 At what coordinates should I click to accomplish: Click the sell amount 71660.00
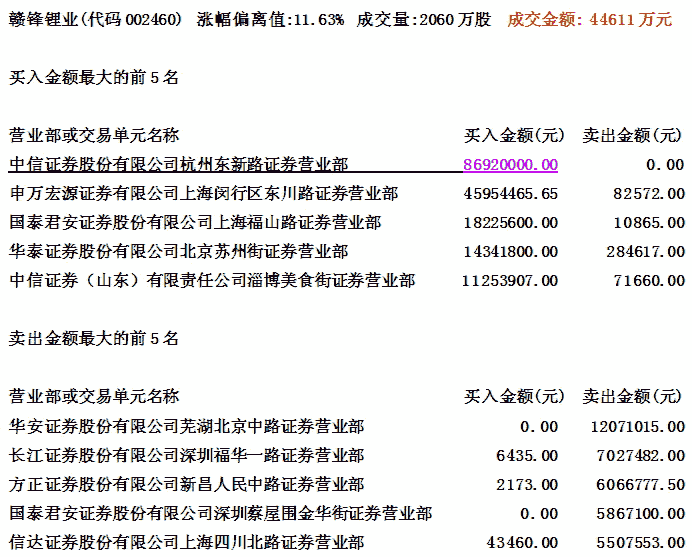pos(649,281)
